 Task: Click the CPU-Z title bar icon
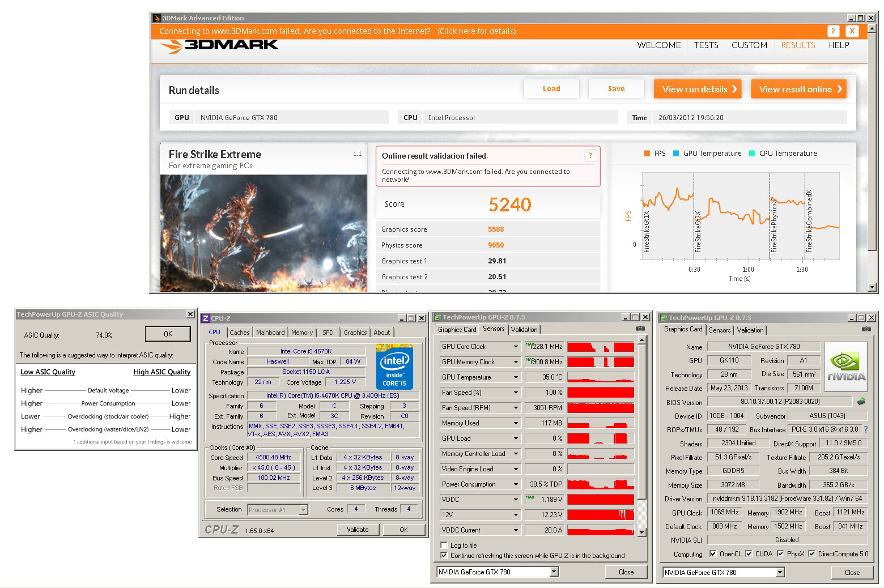[x=206, y=318]
